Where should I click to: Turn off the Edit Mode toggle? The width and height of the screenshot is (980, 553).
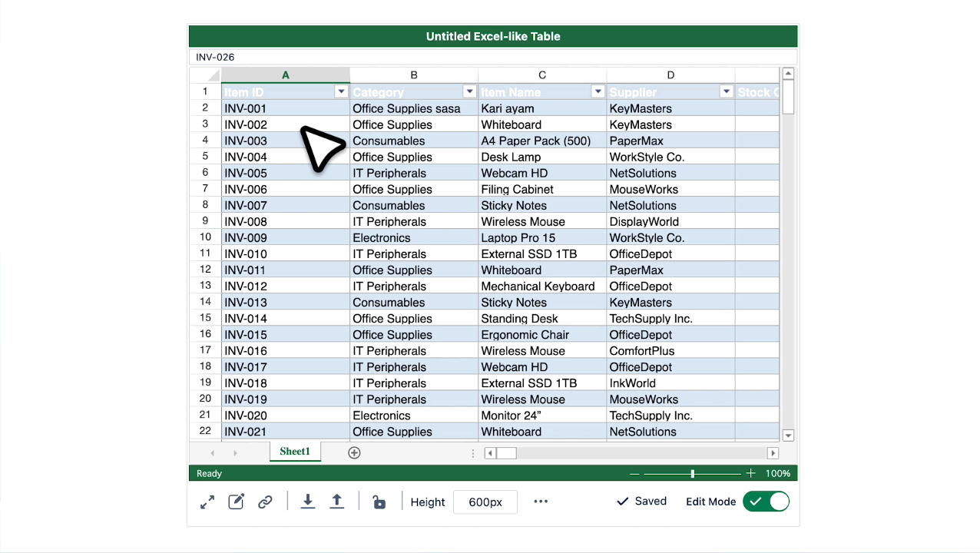point(766,502)
